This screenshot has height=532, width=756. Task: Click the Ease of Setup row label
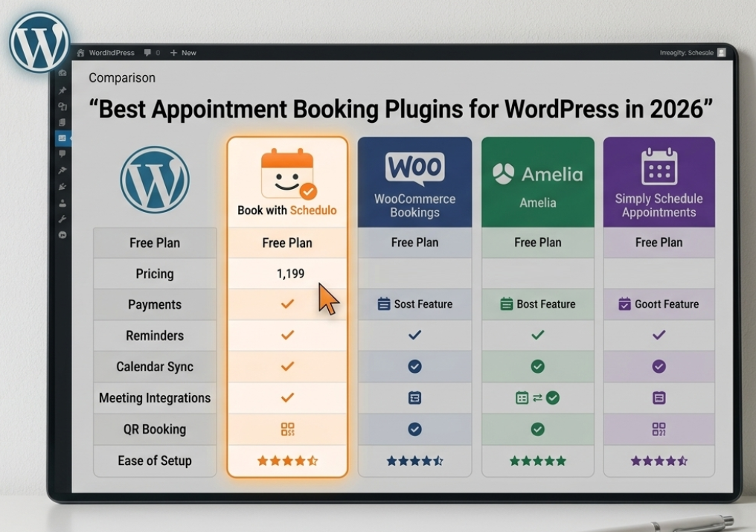click(155, 461)
